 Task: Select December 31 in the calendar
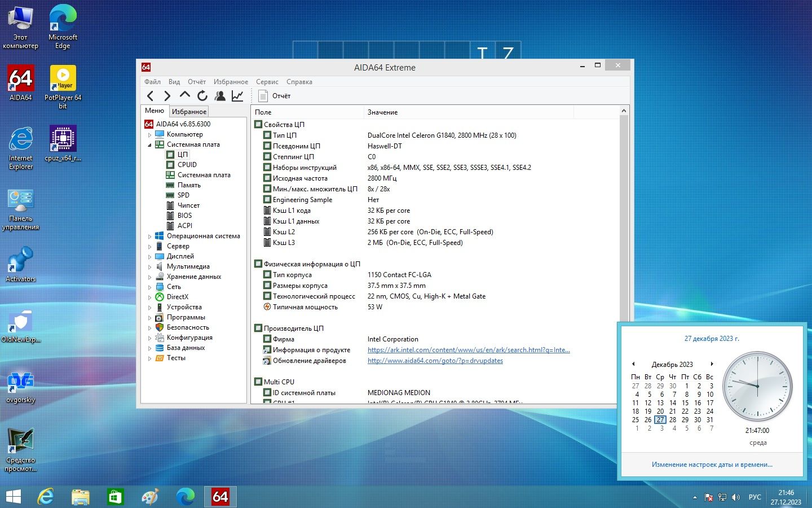(x=710, y=420)
